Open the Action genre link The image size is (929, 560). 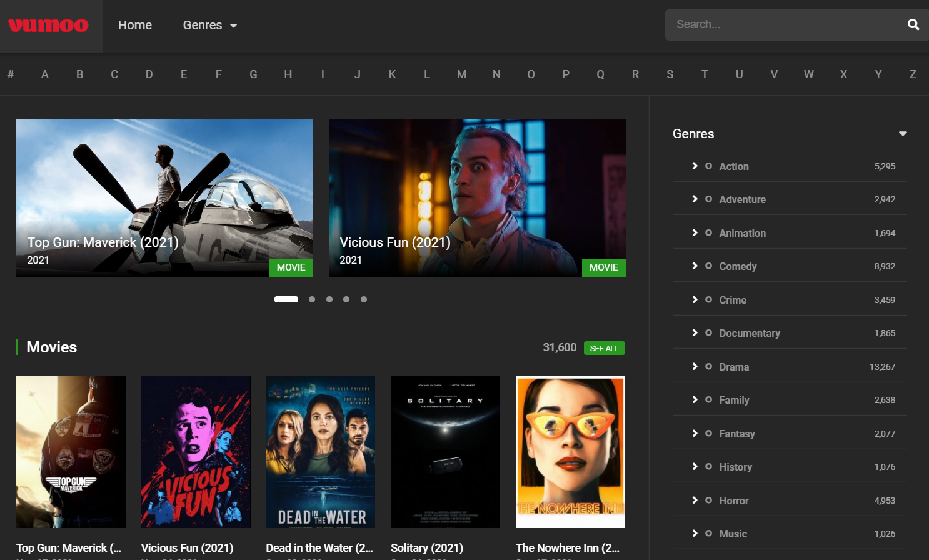[x=733, y=166]
